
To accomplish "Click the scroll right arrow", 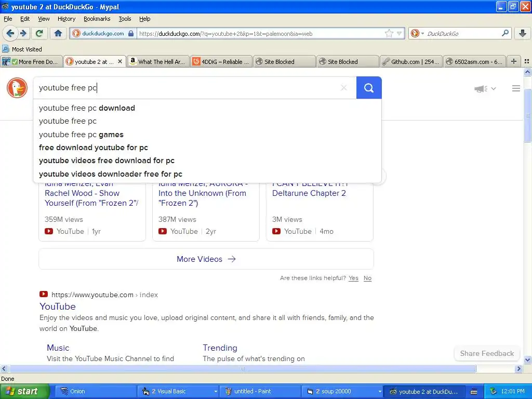I will coord(518,369).
